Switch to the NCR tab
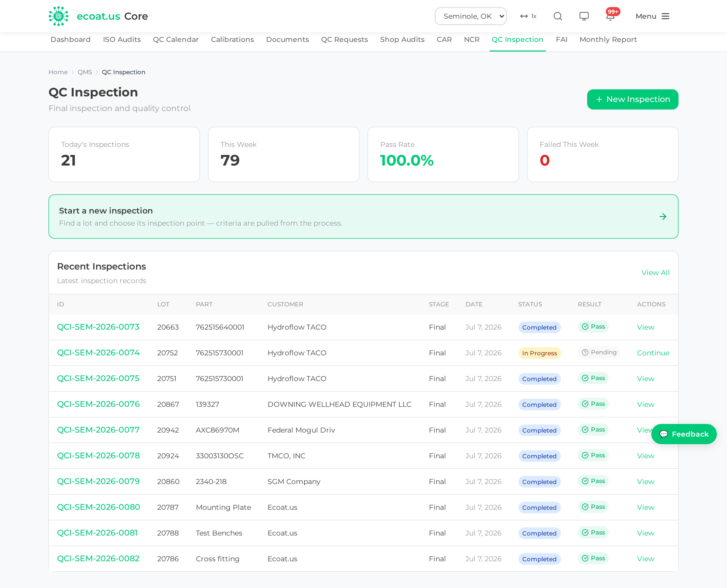Viewport: 727px width, 588px height. [472, 40]
